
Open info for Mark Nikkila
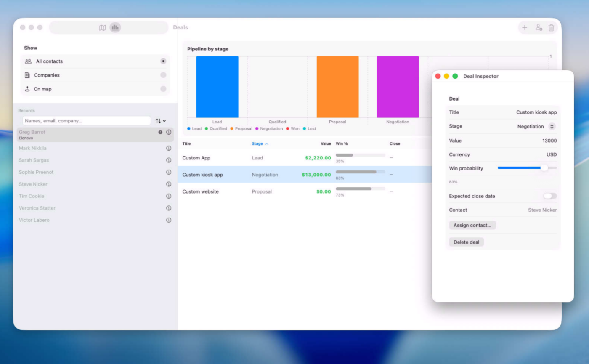(169, 149)
